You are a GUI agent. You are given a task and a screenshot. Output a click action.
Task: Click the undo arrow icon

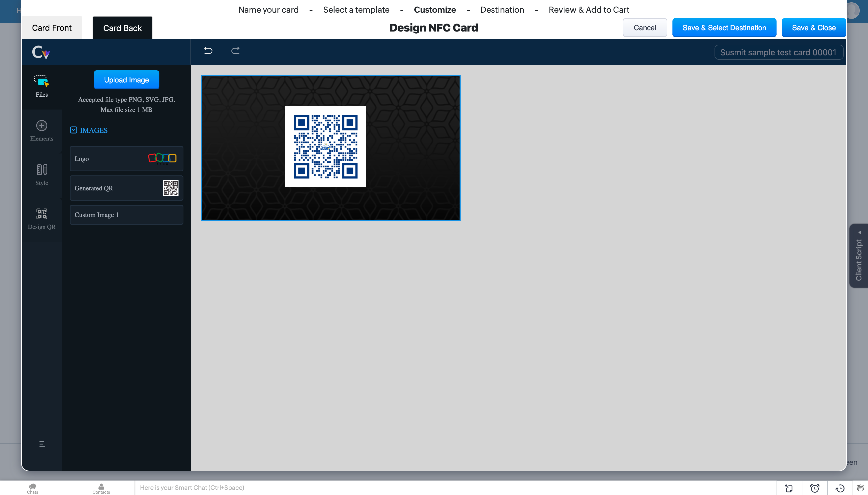point(208,51)
